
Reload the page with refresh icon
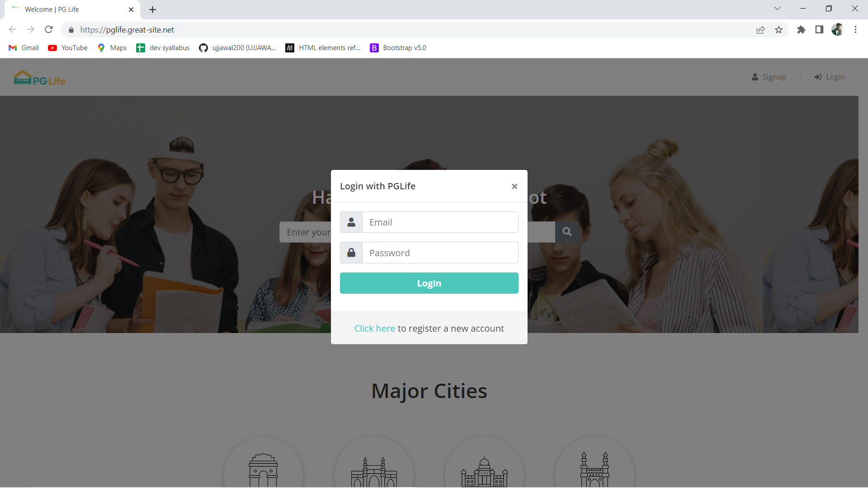point(49,30)
